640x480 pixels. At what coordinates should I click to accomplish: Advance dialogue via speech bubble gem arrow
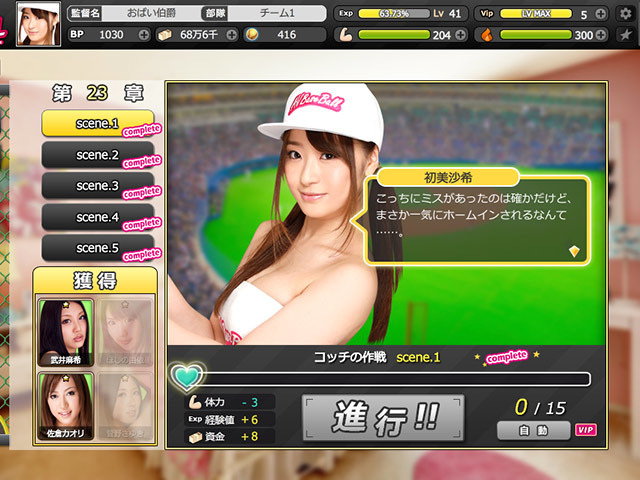coord(574,251)
